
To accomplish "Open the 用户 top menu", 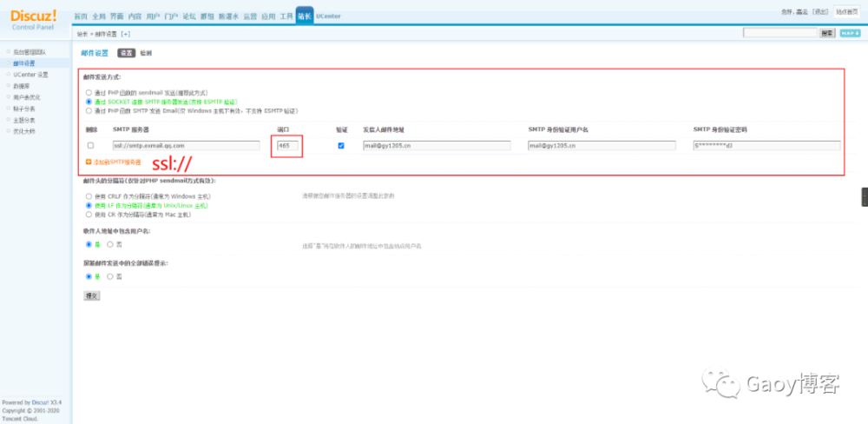I will point(154,17).
